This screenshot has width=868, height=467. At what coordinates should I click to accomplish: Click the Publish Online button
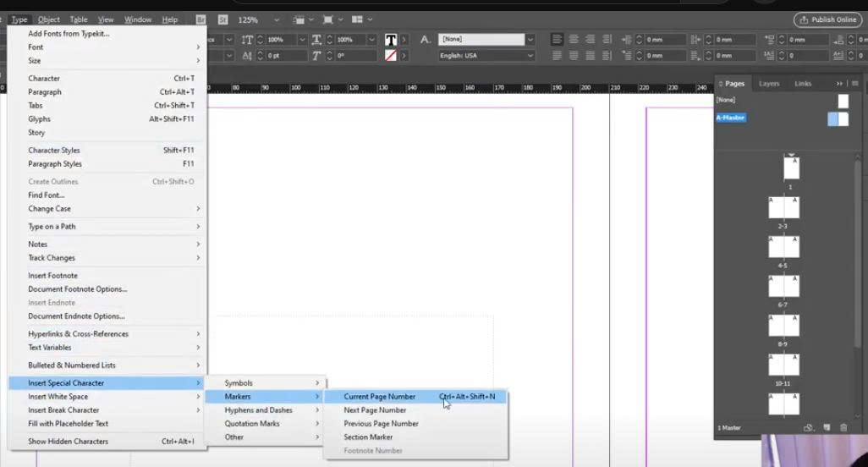click(828, 19)
